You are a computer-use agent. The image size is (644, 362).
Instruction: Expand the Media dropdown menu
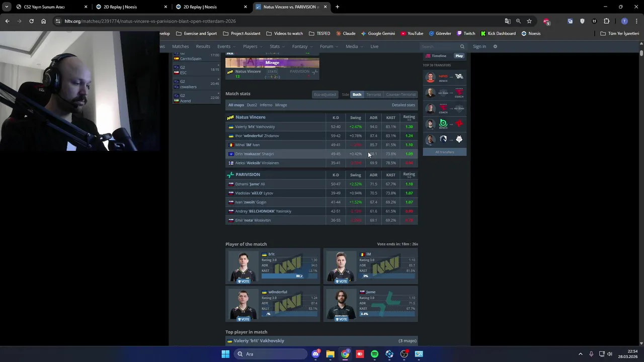click(x=354, y=46)
